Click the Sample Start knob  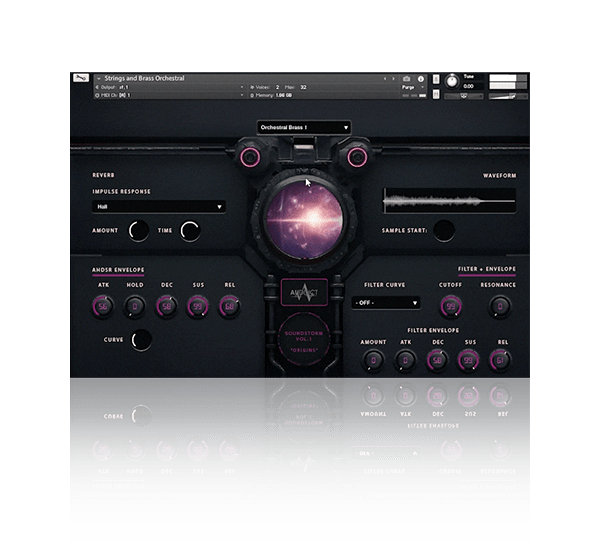coord(444,230)
